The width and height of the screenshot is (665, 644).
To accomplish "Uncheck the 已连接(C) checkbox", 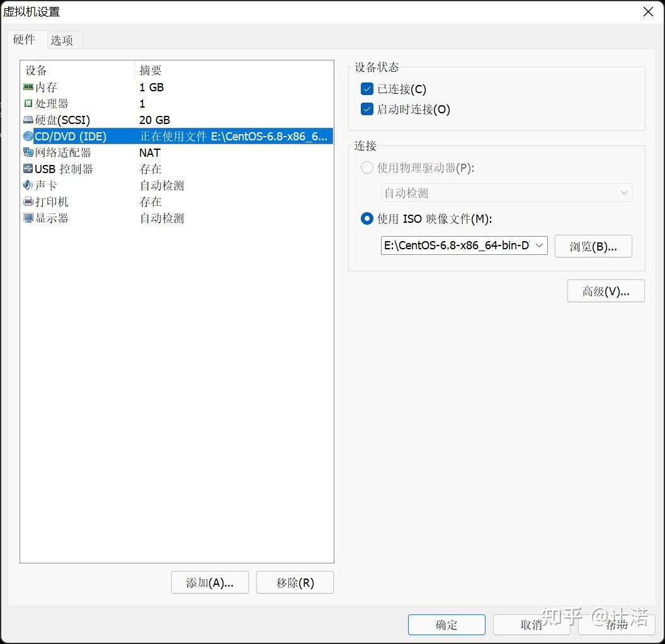I will tap(367, 89).
